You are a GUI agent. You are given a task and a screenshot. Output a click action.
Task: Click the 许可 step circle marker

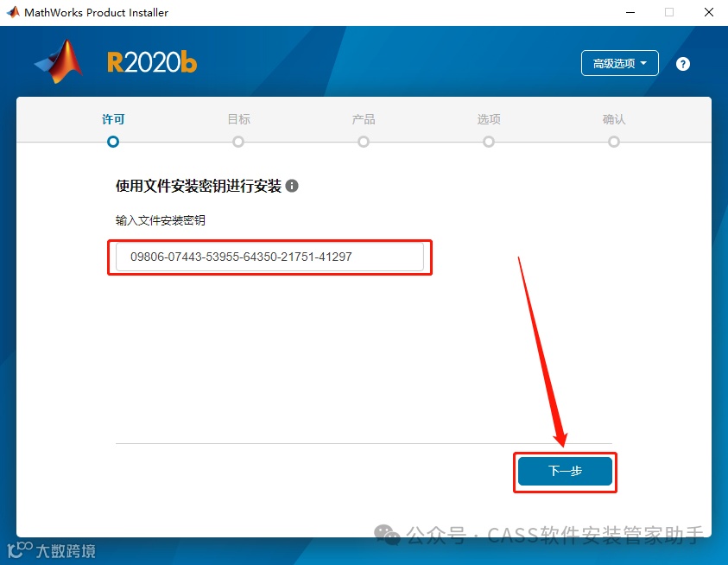point(113,142)
